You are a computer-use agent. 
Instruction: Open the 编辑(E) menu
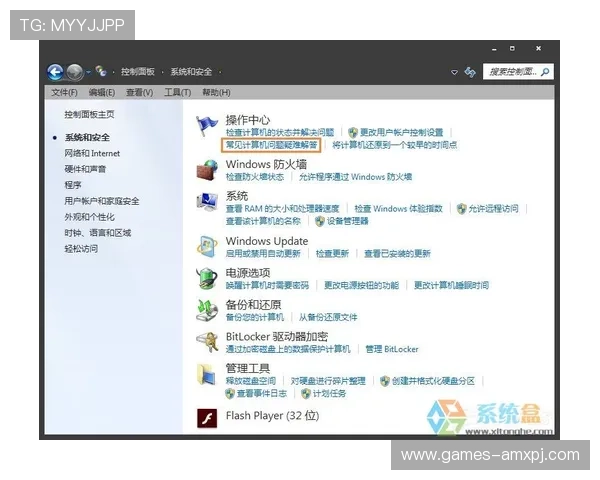[x=102, y=92]
